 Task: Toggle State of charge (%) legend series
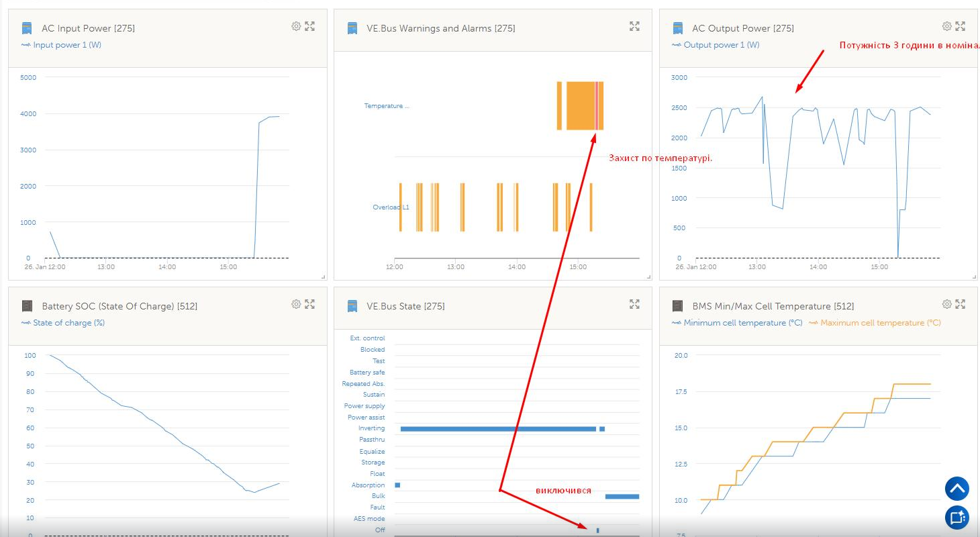(63, 323)
